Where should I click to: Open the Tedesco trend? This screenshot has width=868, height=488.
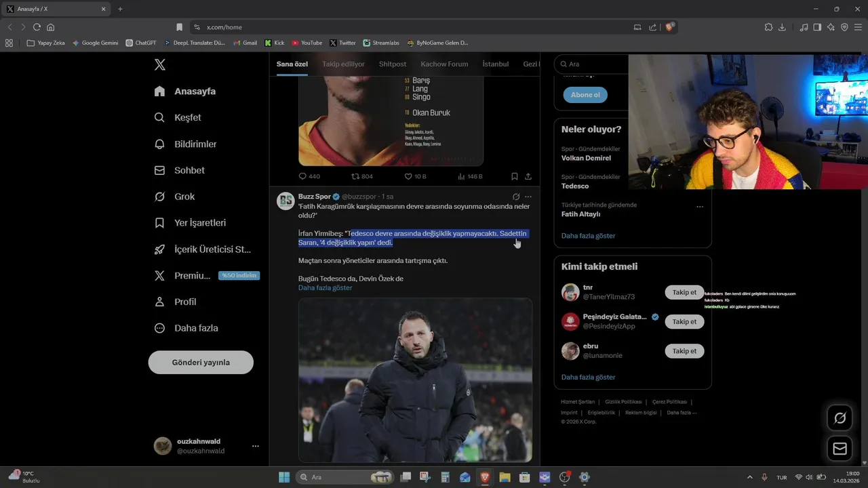[x=575, y=186]
